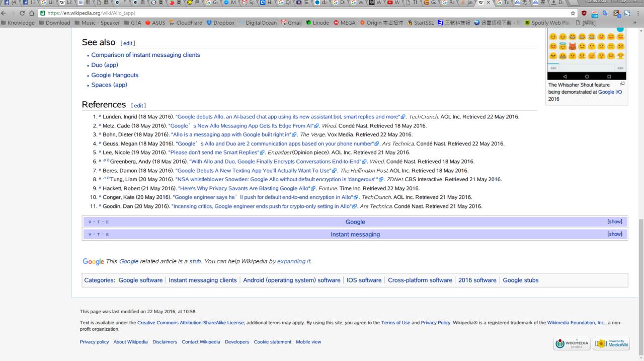
Task: Open the Knowledge bookmarks folder
Action: tap(18, 23)
